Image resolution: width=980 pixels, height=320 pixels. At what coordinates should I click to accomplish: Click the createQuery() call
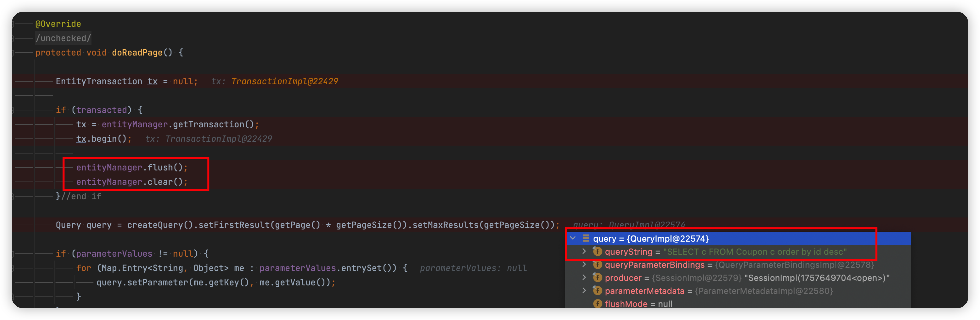[160, 225]
